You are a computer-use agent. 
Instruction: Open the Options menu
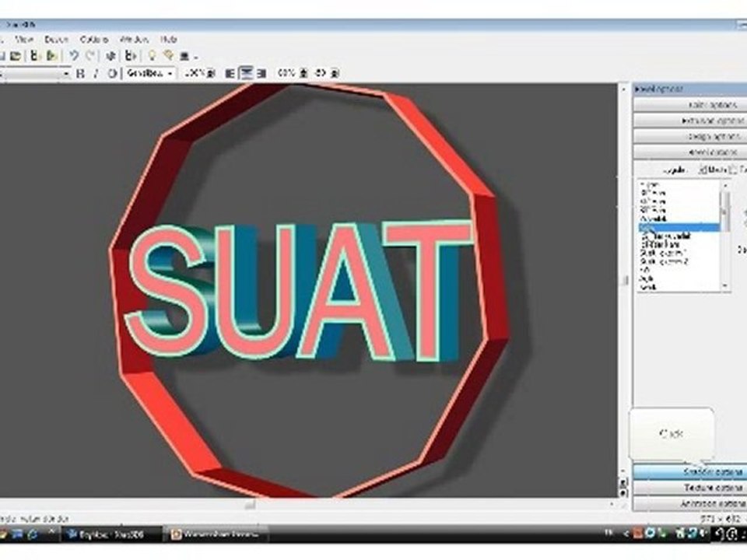pyautogui.click(x=94, y=40)
